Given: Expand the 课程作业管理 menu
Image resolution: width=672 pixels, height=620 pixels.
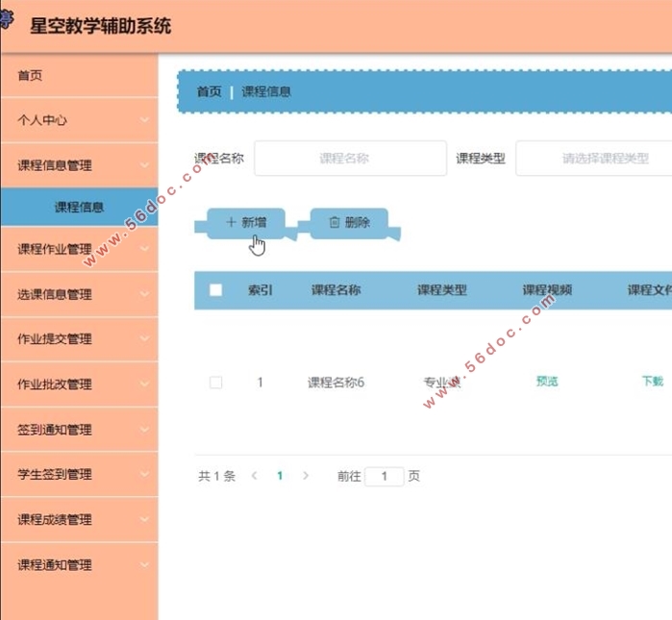Looking at the screenshot, I should coord(79,250).
